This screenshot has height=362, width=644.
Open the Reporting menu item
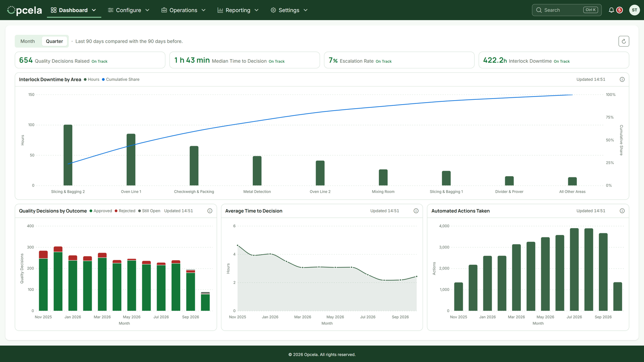(238, 10)
